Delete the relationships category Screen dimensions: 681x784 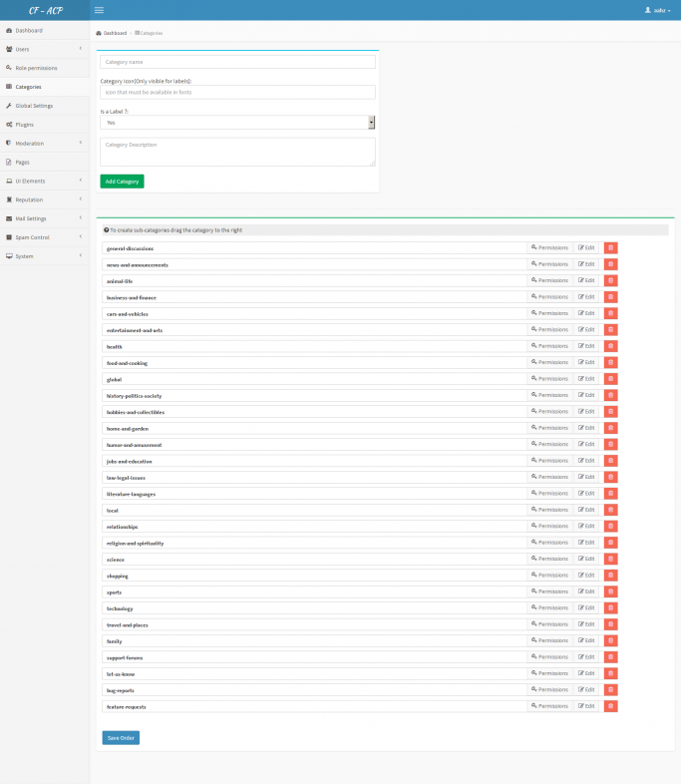[610, 526]
